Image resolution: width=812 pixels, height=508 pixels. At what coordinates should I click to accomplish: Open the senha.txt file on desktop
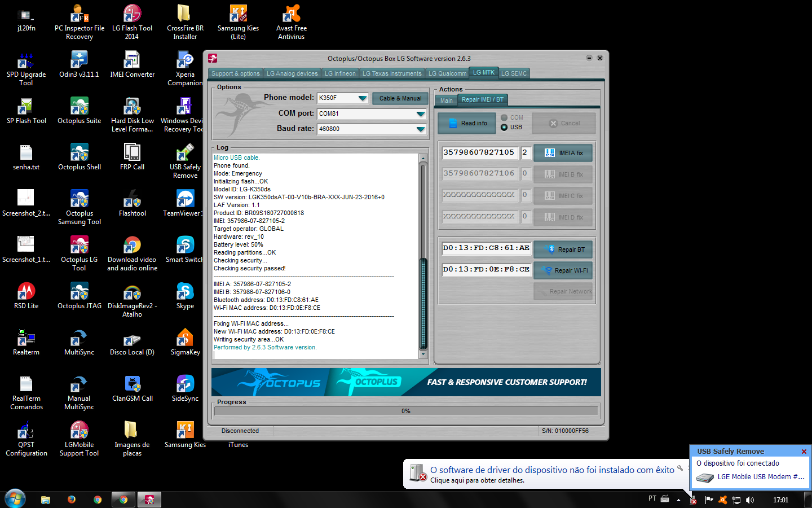(26, 157)
